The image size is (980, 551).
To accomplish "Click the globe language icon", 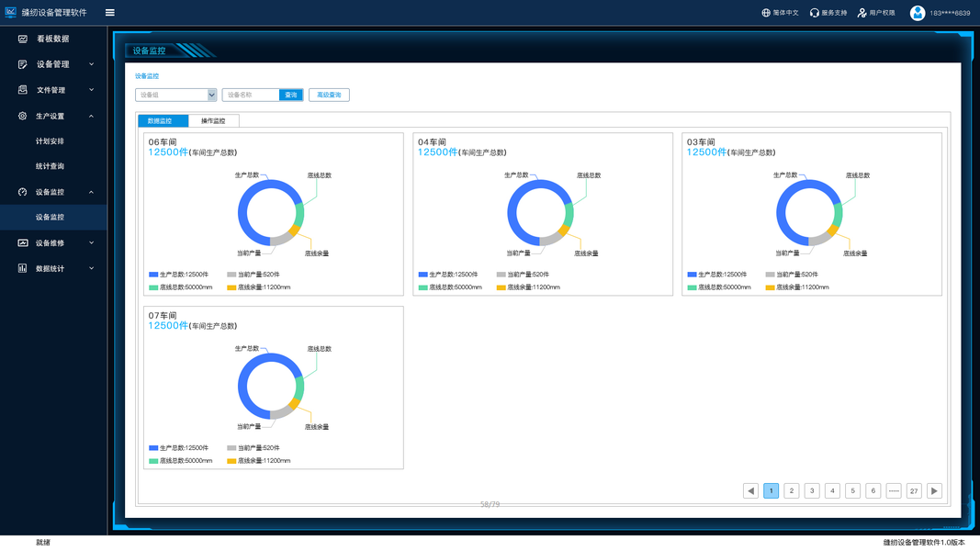I will coord(766,13).
